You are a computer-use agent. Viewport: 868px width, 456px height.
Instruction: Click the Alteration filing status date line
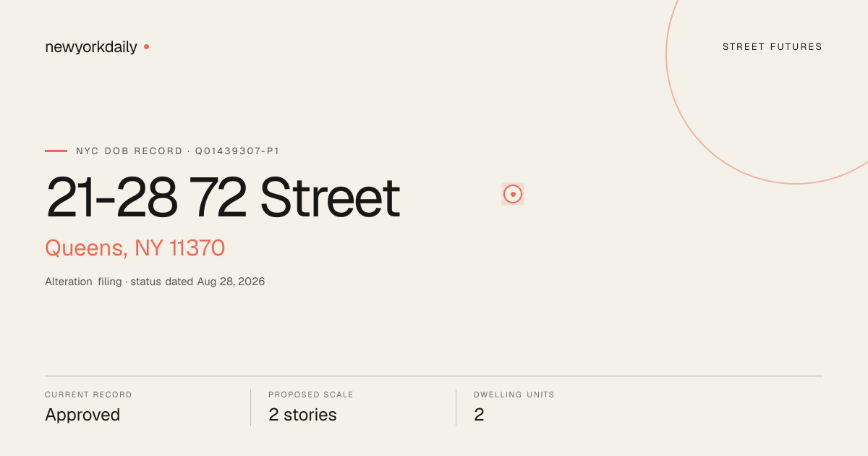tap(155, 282)
